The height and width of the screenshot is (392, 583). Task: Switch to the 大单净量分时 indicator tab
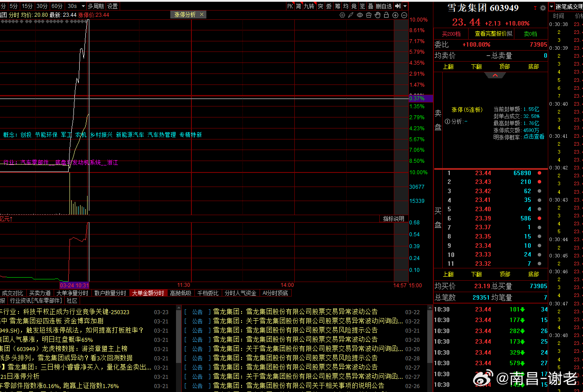[73, 293]
